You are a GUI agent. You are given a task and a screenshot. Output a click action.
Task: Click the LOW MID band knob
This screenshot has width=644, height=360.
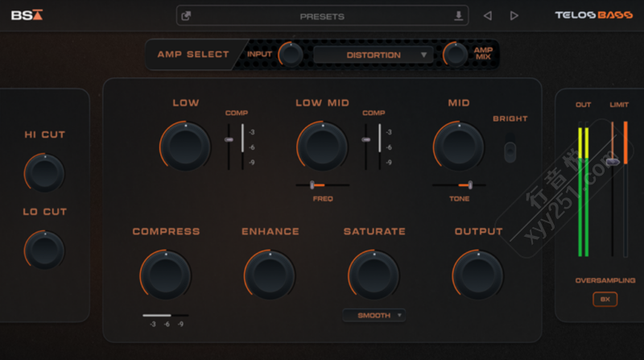pos(323,147)
